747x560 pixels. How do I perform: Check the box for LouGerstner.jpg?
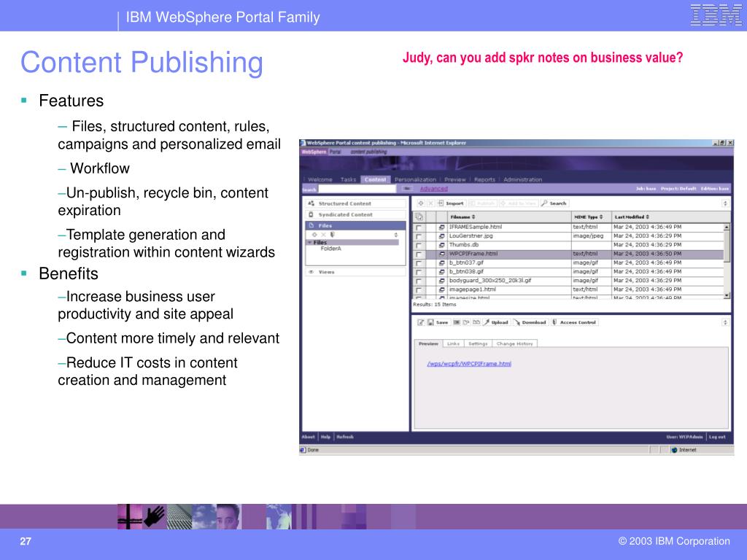tap(419, 237)
